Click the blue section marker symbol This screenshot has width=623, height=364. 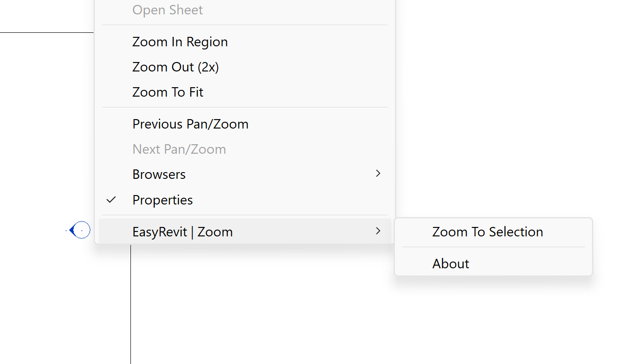coord(80,230)
